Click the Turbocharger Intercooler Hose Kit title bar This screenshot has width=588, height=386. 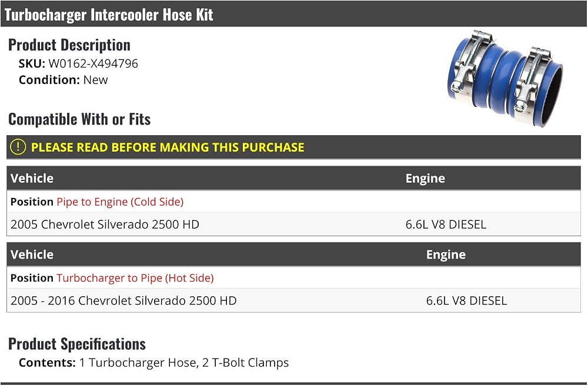(293, 14)
